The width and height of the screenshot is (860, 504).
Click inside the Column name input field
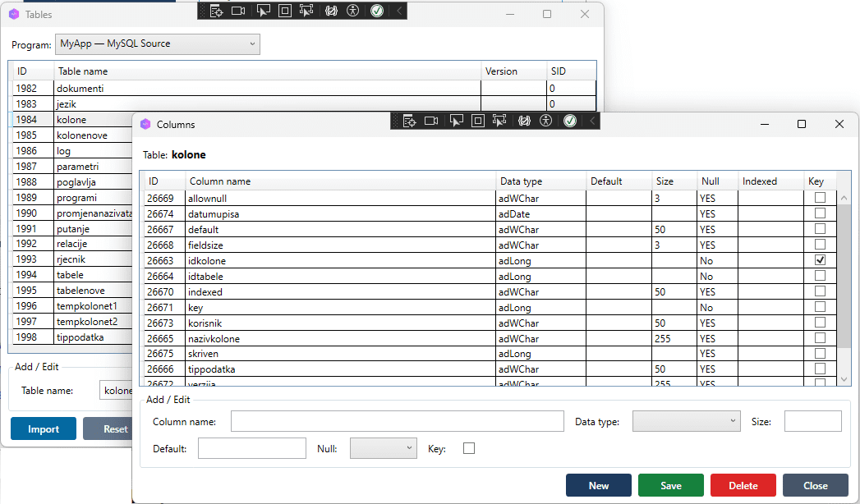(397, 420)
